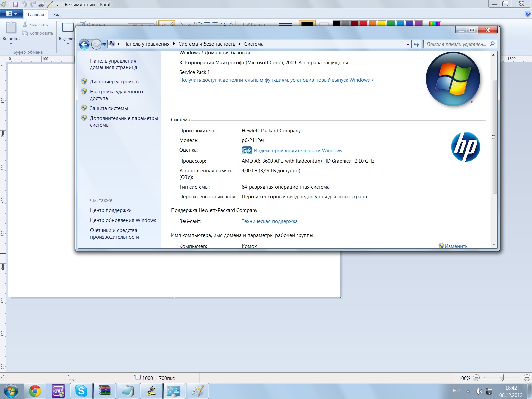Open the recent pages dropdown beside Forward
The width and height of the screenshot is (532, 399).
104,44
